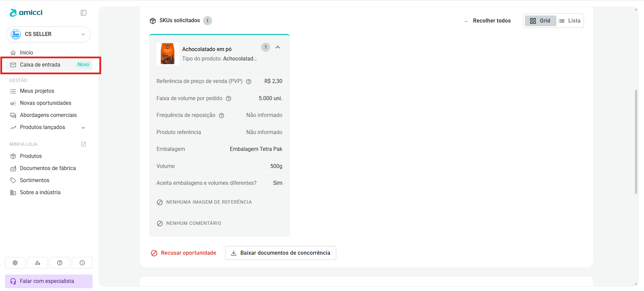Download via Baixar documentos de concorrência
The width and height of the screenshot is (644, 291).
click(281, 253)
